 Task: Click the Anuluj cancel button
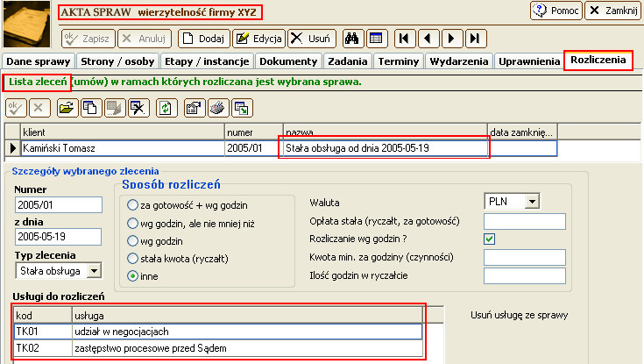click(145, 39)
